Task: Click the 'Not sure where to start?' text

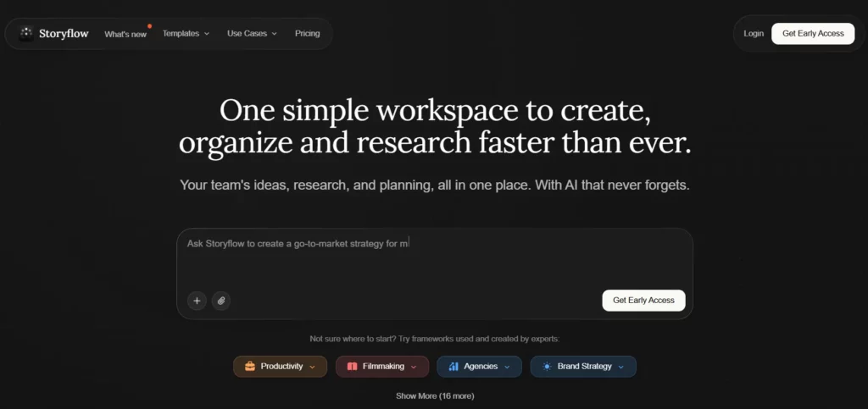Action: coord(352,339)
